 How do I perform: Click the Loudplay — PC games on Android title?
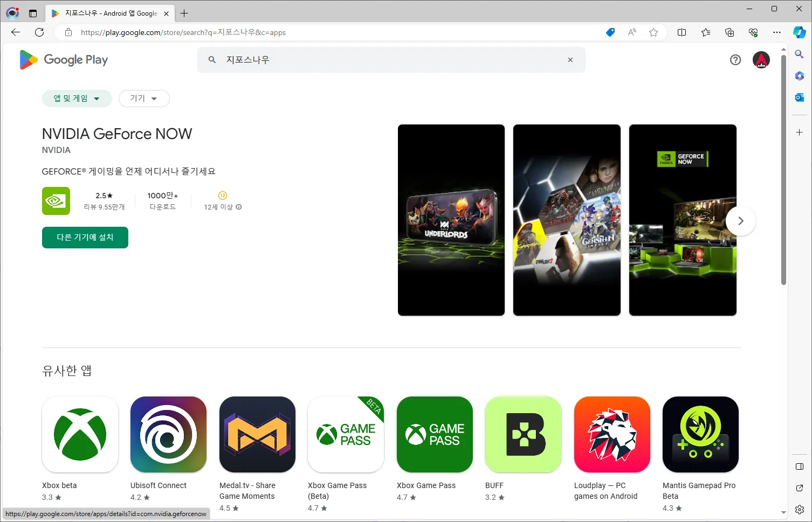pyautogui.click(x=605, y=491)
